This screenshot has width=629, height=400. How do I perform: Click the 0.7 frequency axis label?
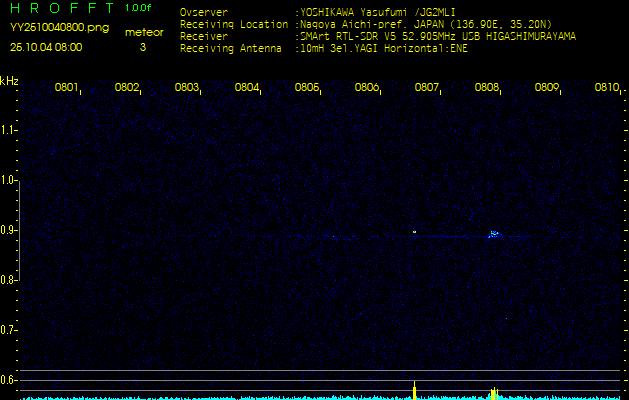tap(9, 329)
